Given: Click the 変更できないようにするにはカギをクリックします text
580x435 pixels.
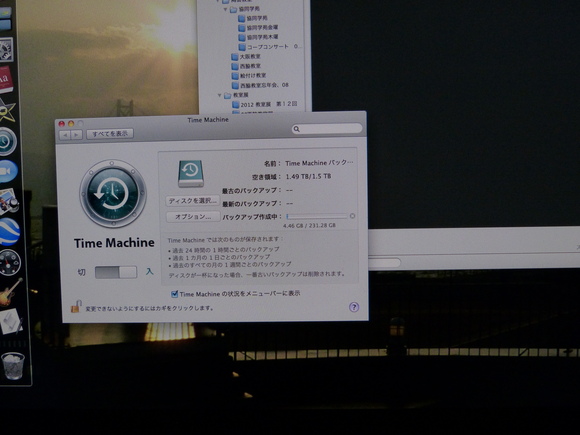Looking at the screenshot, I should (149, 308).
